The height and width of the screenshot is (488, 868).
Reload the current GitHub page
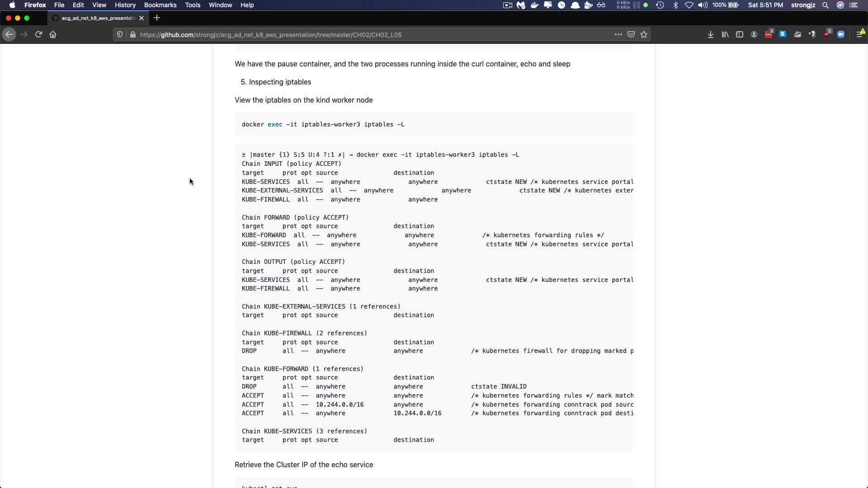(38, 34)
